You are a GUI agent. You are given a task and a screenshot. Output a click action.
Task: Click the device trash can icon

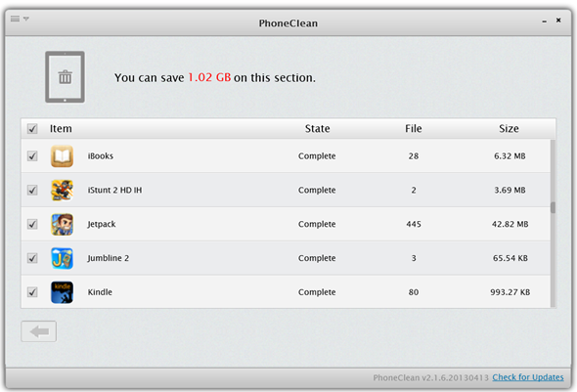point(65,77)
